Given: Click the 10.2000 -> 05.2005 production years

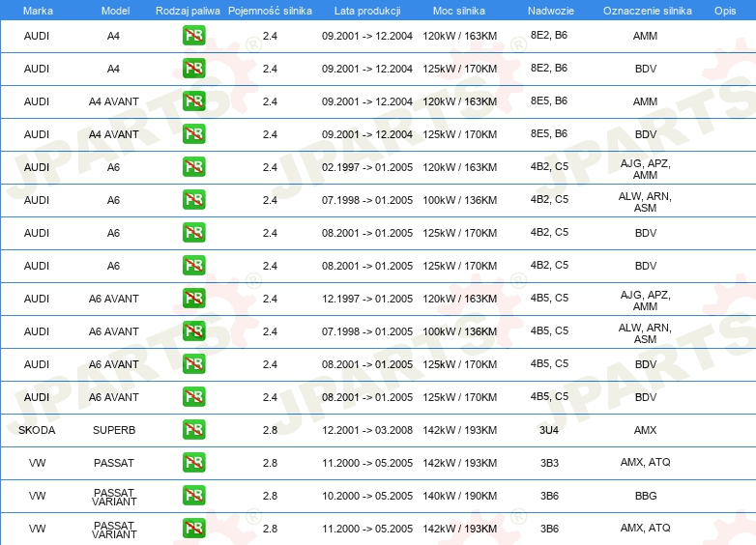Looking at the screenshot, I should tap(367, 496).
